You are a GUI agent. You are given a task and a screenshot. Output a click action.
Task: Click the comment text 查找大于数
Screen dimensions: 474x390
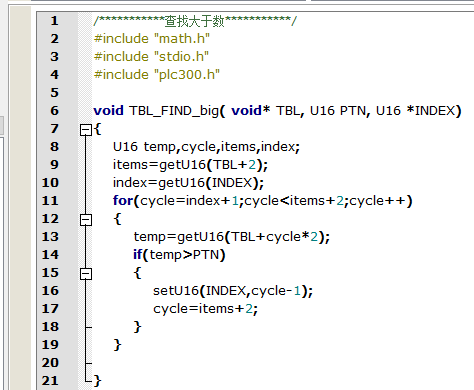pyautogui.click(x=194, y=21)
